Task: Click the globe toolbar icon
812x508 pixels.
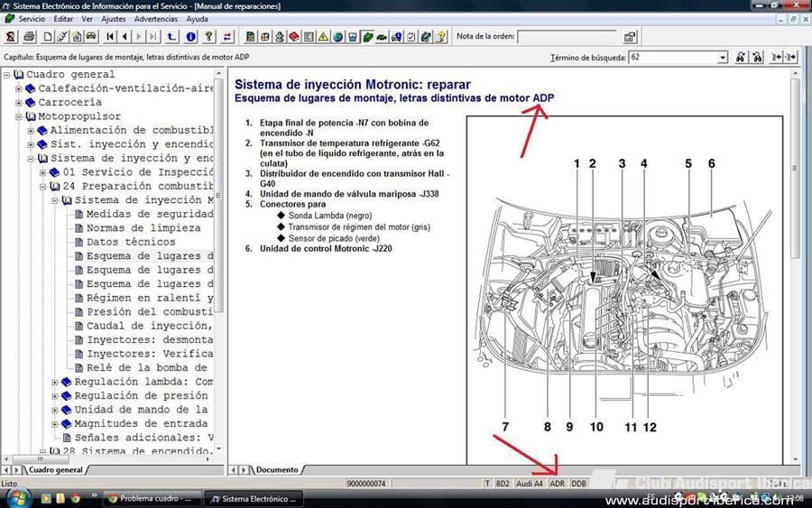Action: (x=338, y=37)
